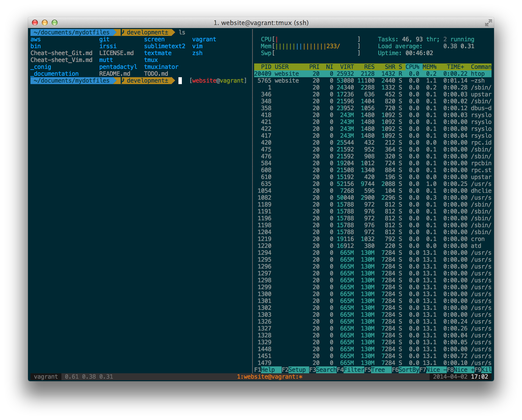The image size is (522, 420).
Task: Click the 'textmate' directory name
Action: click(158, 53)
